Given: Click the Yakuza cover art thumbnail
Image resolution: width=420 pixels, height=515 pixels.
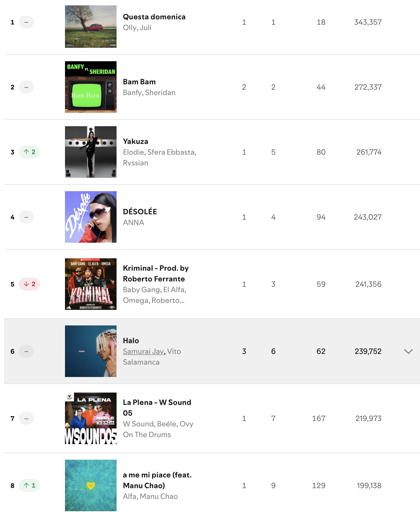Looking at the screenshot, I should click(x=90, y=152).
